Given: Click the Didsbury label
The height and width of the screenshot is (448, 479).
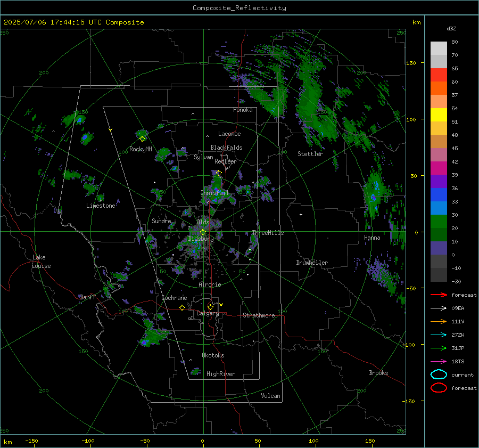Looking at the screenshot, I should [201, 239].
